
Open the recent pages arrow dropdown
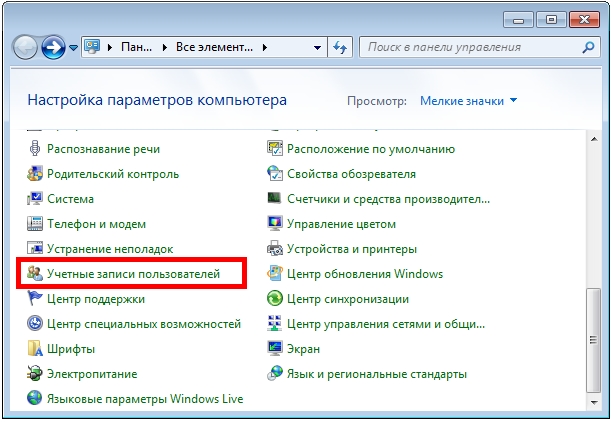[73, 48]
